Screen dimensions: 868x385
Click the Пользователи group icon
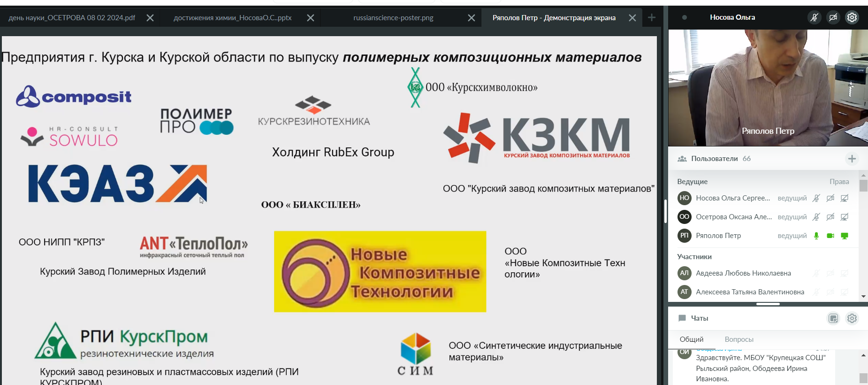tap(682, 159)
